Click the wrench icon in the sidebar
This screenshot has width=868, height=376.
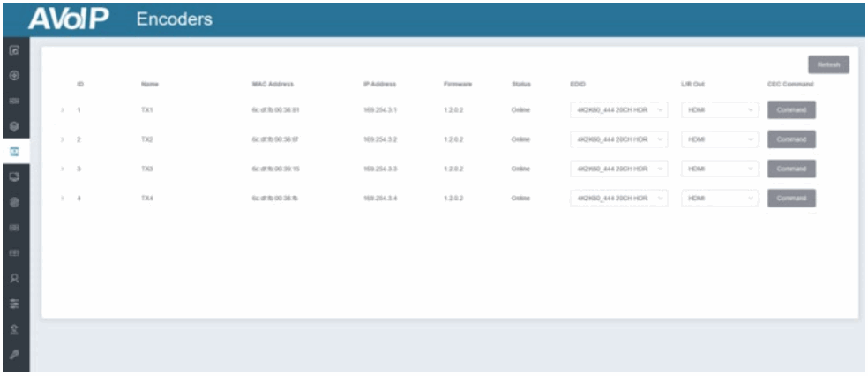click(x=15, y=355)
